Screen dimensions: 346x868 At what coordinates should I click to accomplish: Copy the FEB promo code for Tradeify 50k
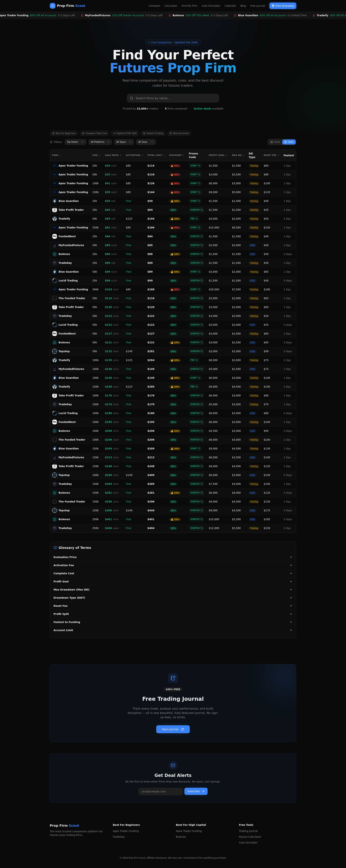click(194, 219)
